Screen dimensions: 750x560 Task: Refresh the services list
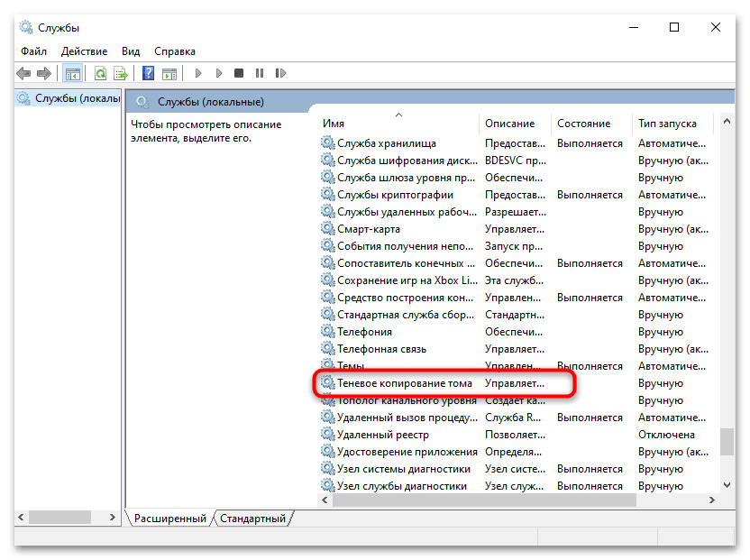[99, 73]
